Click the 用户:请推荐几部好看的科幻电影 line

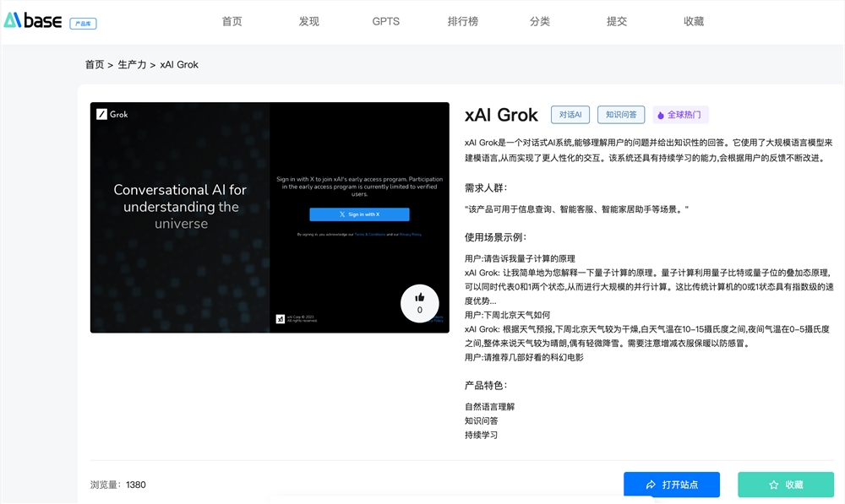pyautogui.click(x=524, y=357)
